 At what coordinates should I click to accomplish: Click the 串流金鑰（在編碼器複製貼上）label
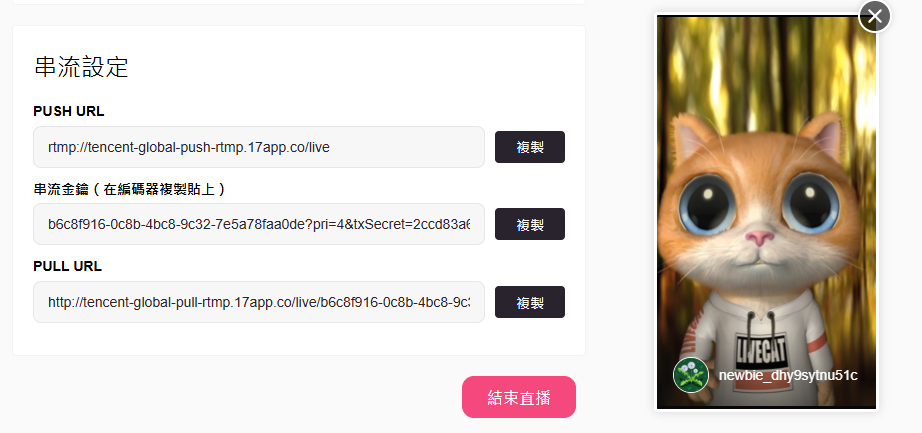[130, 189]
